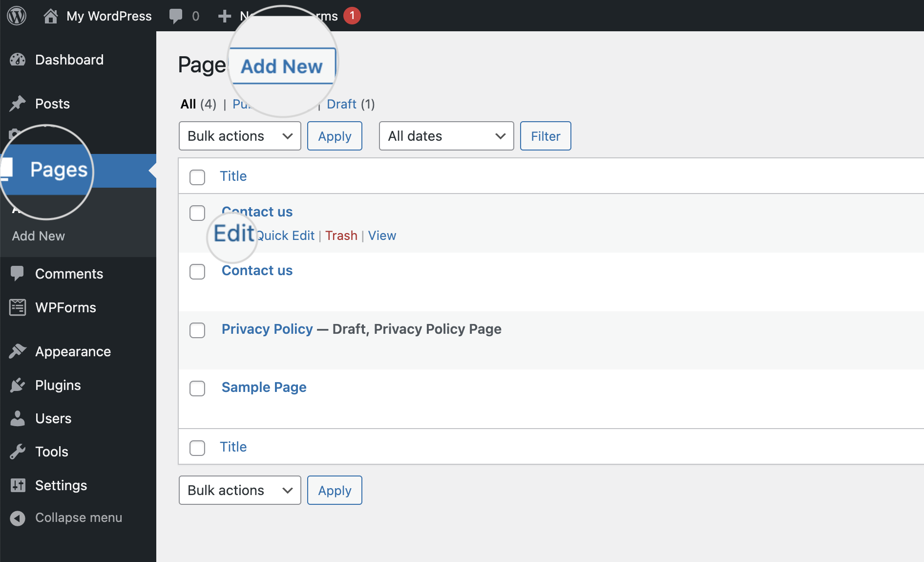The width and height of the screenshot is (924, 562).
Task: Click the Tools wrench icon
Action: (18, 452)
